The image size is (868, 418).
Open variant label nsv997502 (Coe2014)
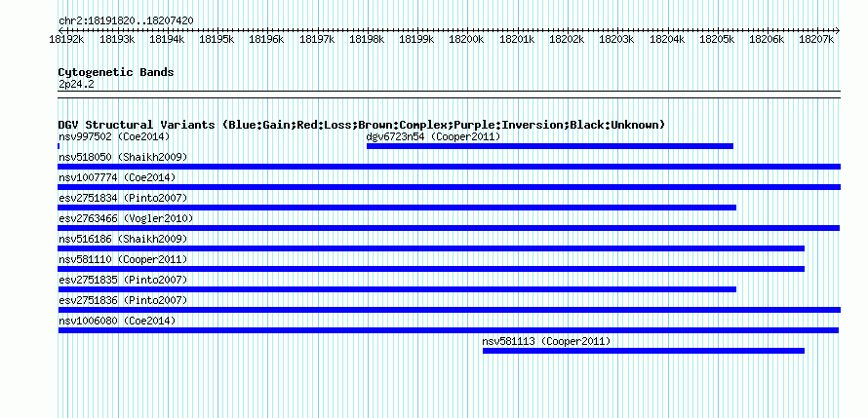click(114, 136)
